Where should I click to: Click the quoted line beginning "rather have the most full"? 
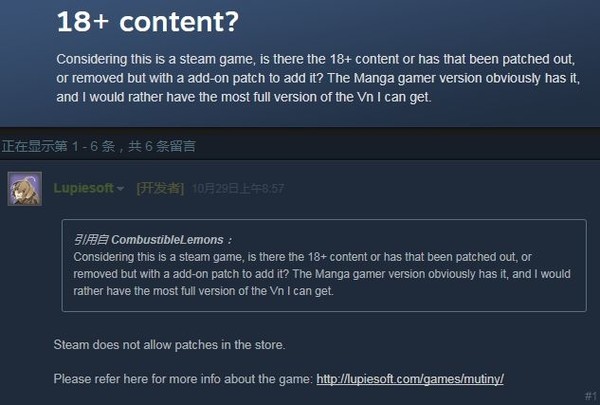coord(203,291)
